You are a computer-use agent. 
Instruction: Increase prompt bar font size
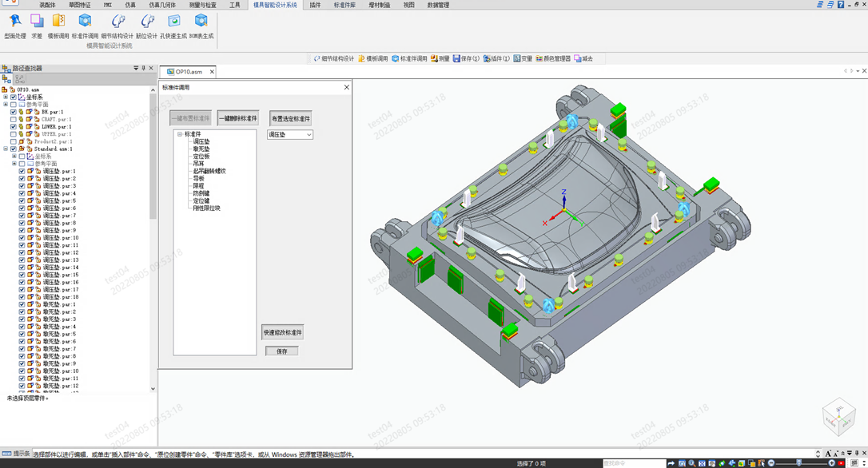[x=828, y=454]
